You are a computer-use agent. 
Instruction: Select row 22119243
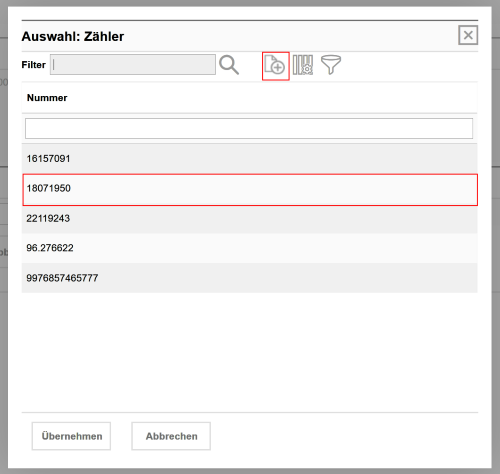coord(249,219)
